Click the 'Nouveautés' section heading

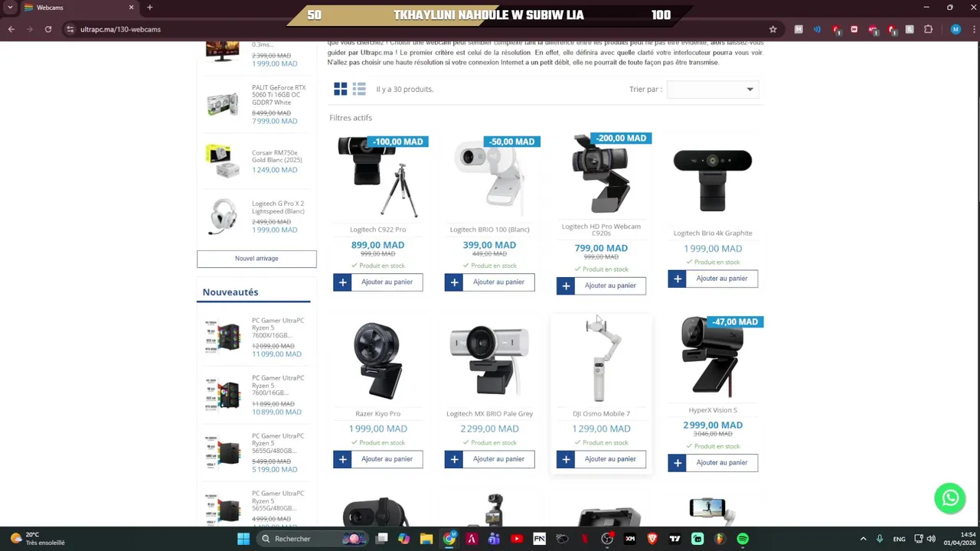(230, 292)
